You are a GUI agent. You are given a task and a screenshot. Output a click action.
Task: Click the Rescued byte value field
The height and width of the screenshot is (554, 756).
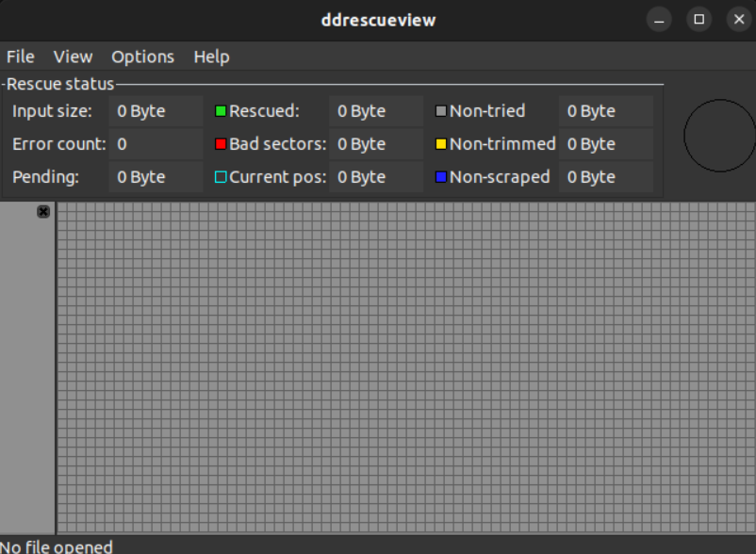(x=375, y=111)
